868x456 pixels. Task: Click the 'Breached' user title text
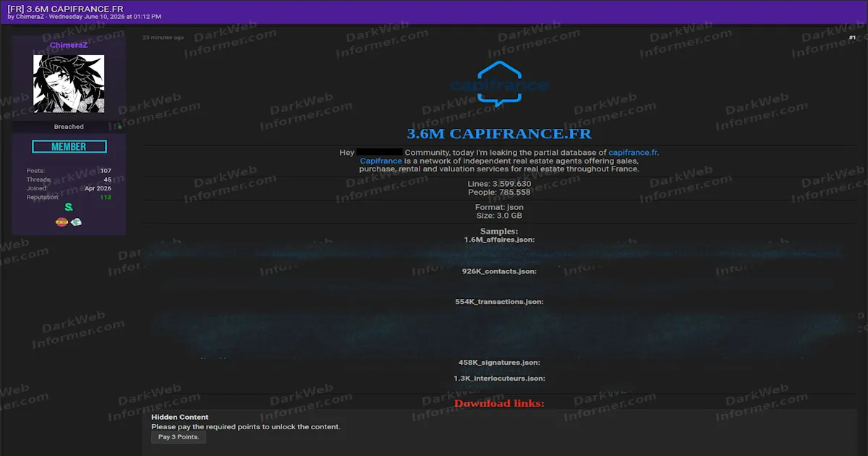pyautogui.click(x=69, y=127)
